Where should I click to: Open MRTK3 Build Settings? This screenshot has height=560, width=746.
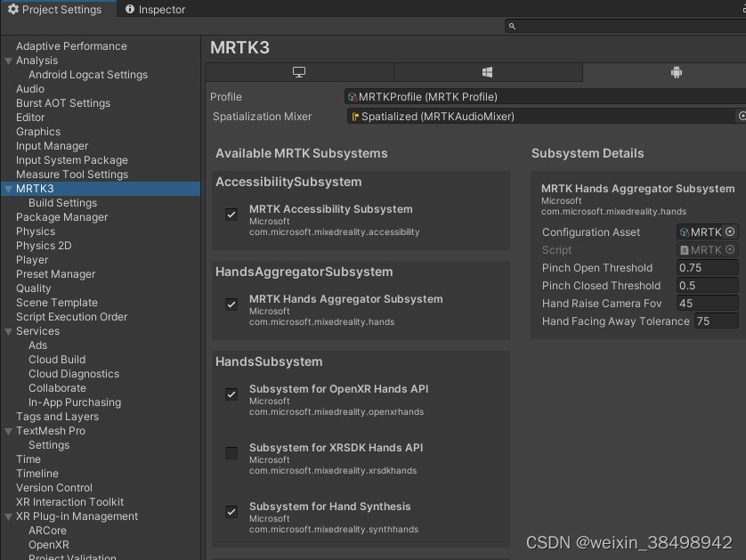(63, 203)
